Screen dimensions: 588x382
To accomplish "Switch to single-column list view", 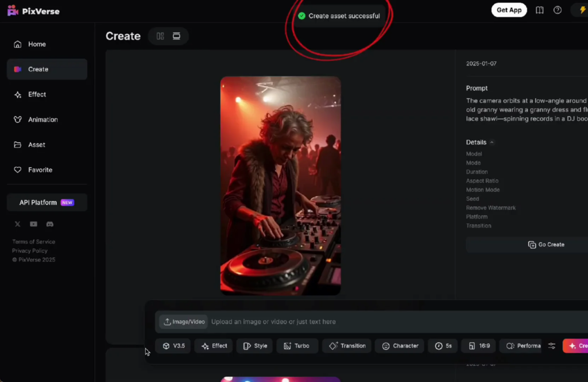I will coord(176,36).
